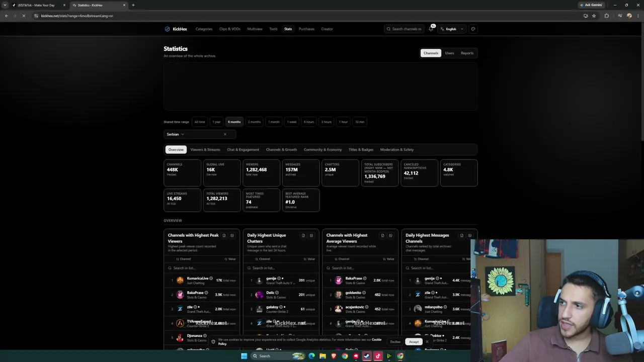The image size is (644, 362).
Task: Select the 6 months time range
Action: pos(234,122)
